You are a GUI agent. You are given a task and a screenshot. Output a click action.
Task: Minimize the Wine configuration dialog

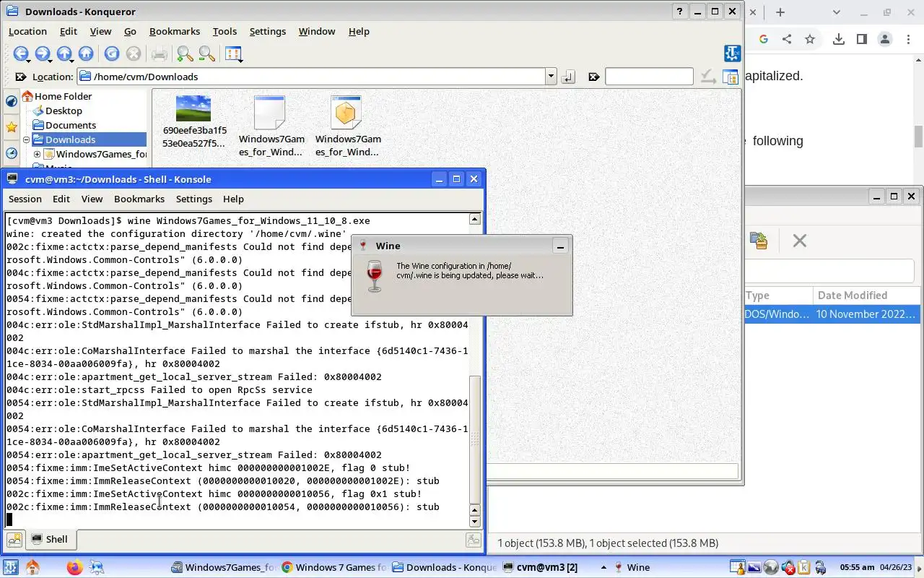[560, 246]
